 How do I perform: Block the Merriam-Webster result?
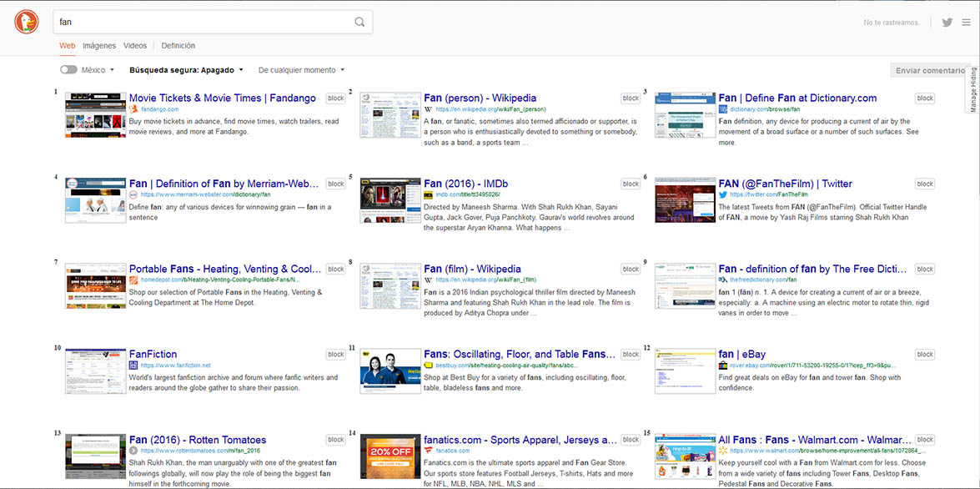coord(335,184)
